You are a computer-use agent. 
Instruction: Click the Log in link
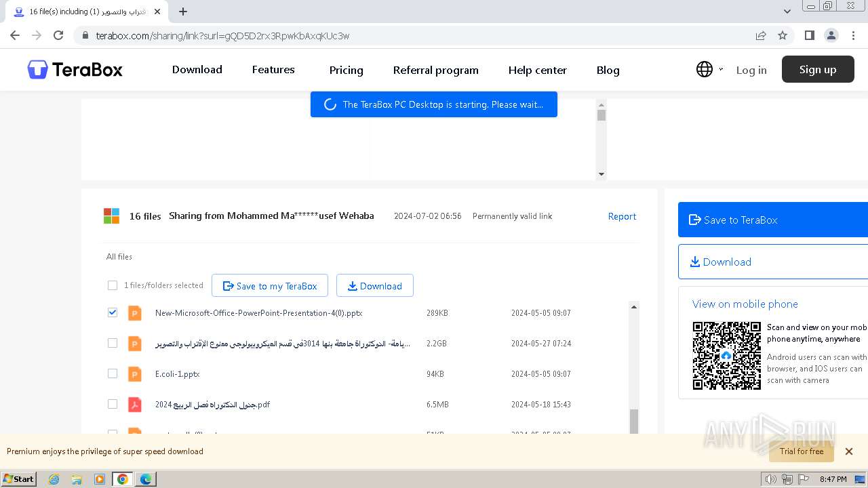tap(751, 70)
